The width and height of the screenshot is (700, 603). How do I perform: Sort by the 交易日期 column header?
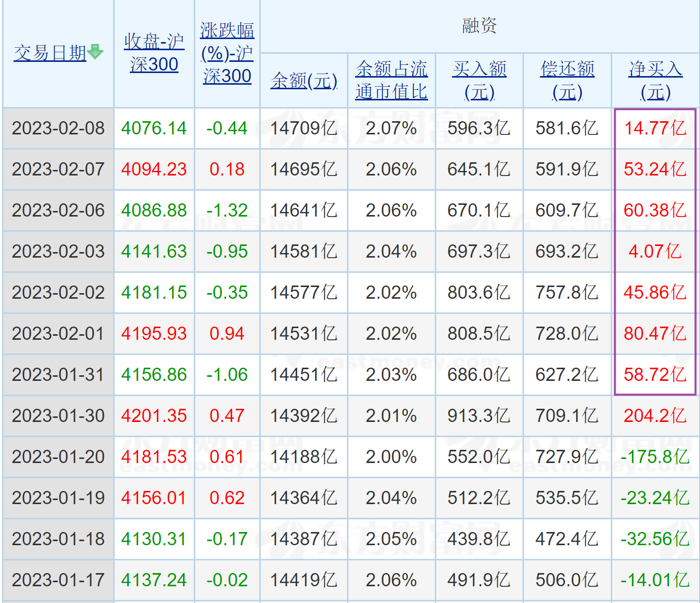pyautogui.click(x=50, y=53)
